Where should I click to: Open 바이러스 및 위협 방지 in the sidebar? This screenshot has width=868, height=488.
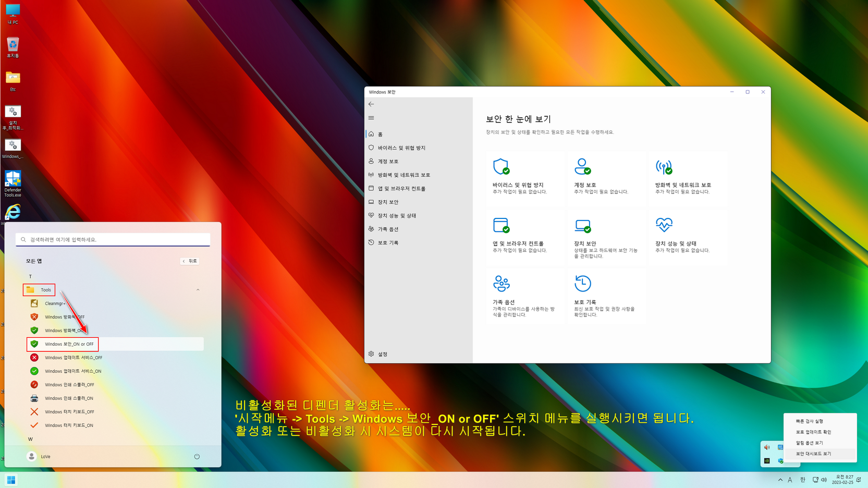click(419, 148)
